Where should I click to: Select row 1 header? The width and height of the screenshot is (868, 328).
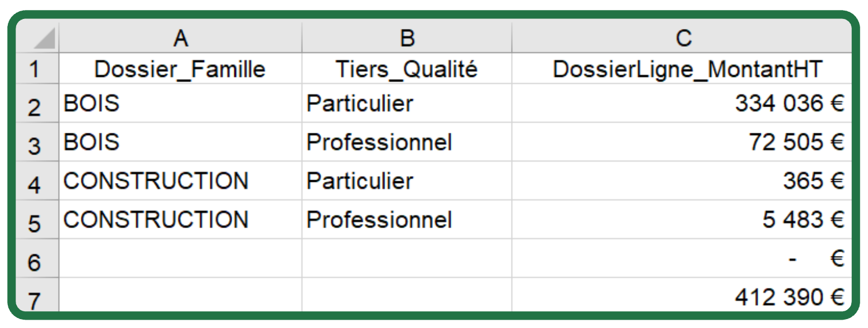tap(36, 69)
